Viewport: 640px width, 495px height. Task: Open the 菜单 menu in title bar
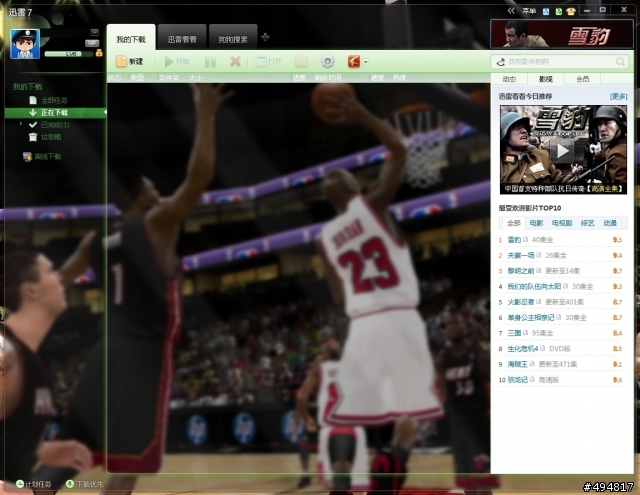click(x=529, y=11)
